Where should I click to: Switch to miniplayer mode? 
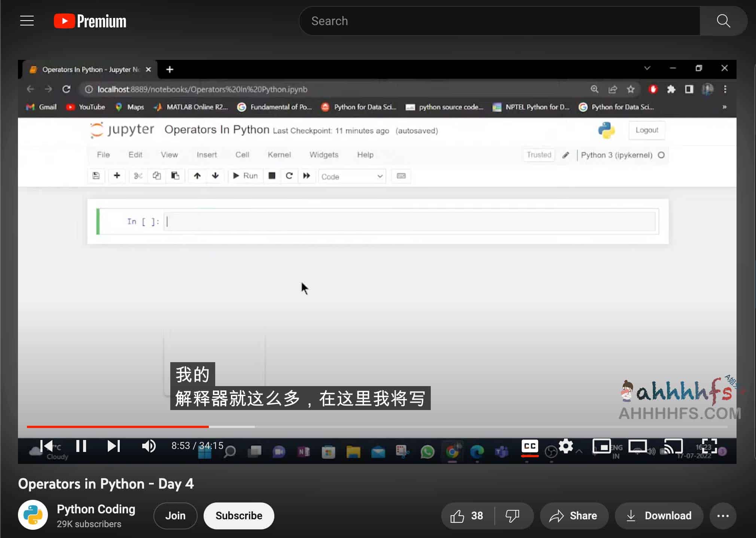[601, 446]
